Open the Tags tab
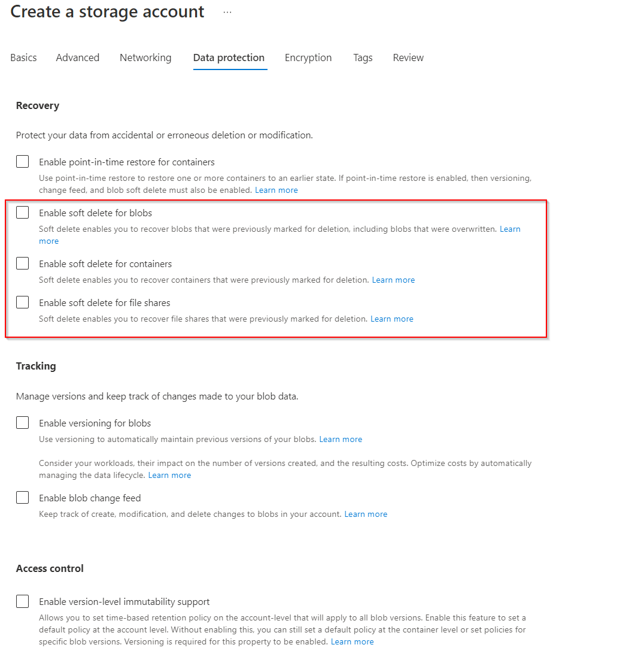The image size is (626, 672). tap(363, 57)
